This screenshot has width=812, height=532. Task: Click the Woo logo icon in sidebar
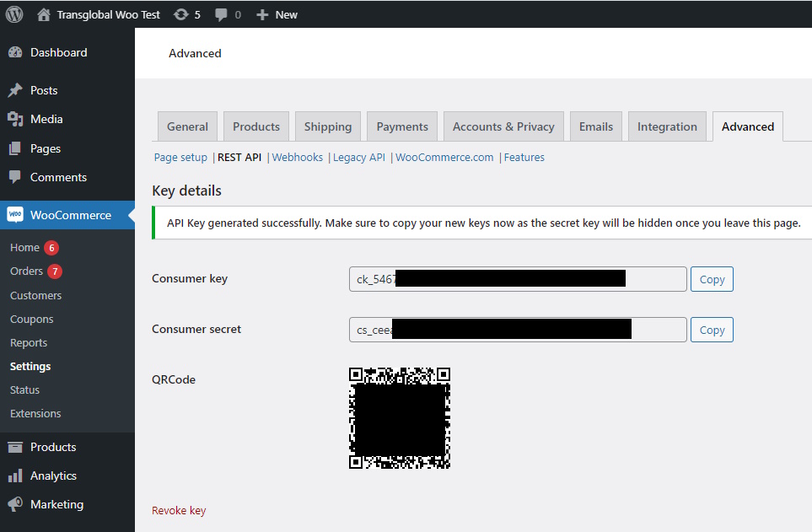pyautogui.click(x=15, y=214)
